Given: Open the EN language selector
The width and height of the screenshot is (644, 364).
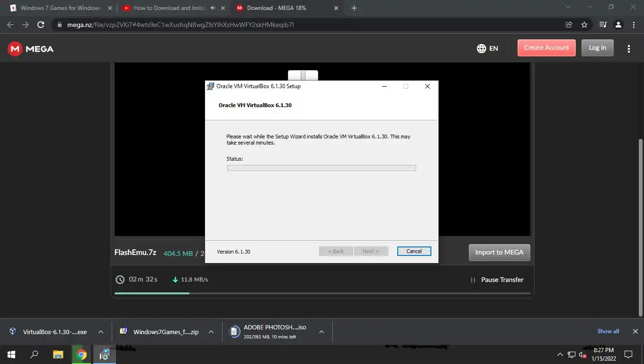Looking at the screenshot, I should coord(487,48).
